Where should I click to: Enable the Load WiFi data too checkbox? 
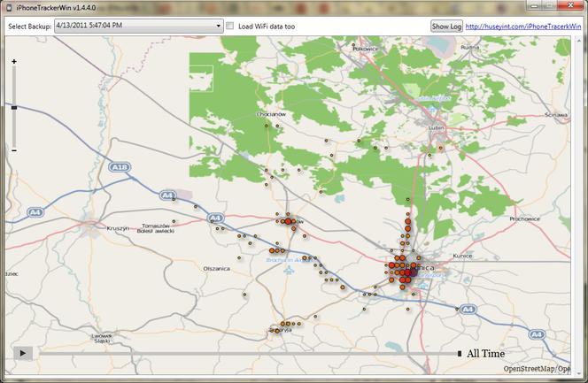tap(230, 26)
